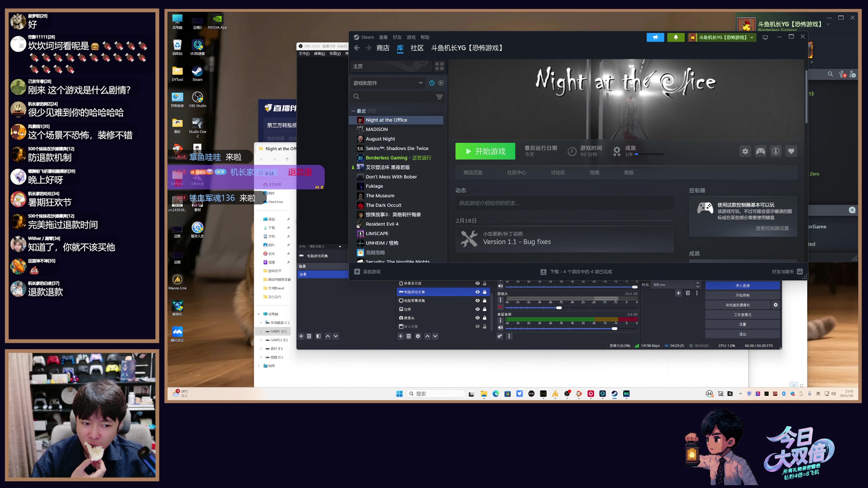868x488 pixels.
Task: Open the 讨论区 tab on the game page
Action: 558,173
